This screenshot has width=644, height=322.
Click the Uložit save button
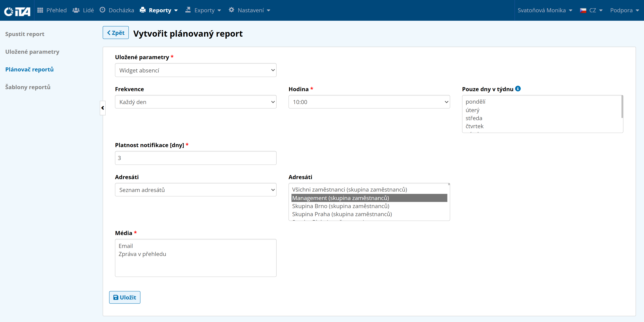pos(125,297)
